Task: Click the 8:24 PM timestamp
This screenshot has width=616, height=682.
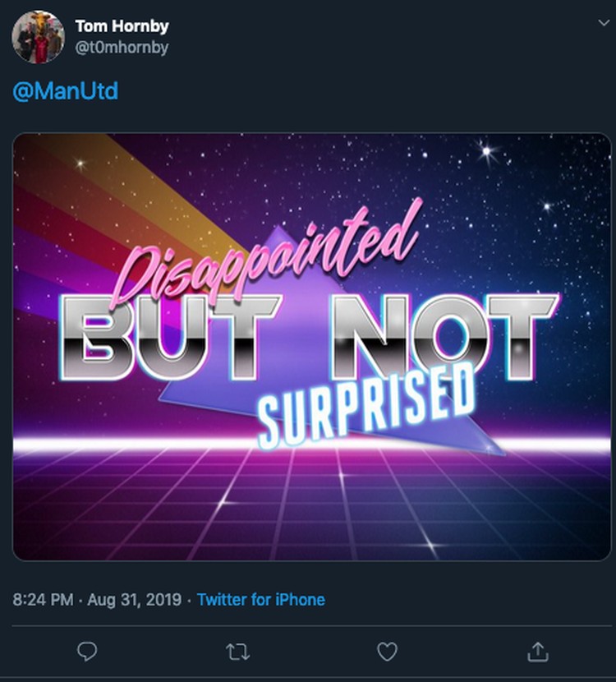Action: (43, 599)
